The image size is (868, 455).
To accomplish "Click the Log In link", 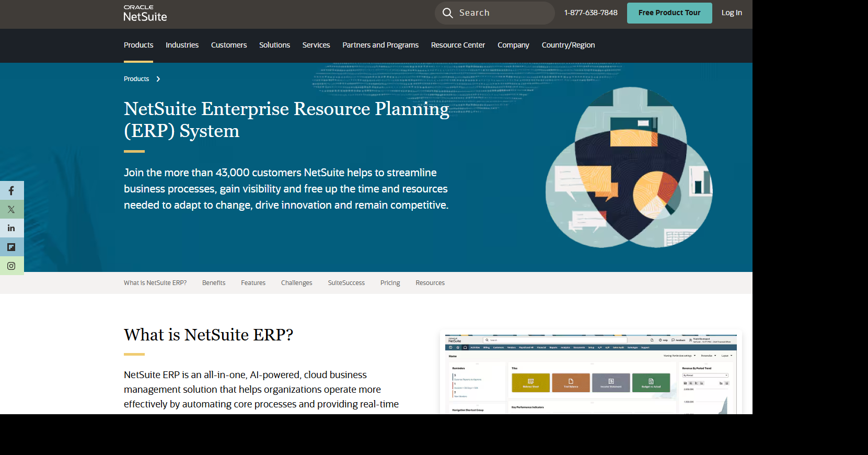I will (x=732, y=13).
